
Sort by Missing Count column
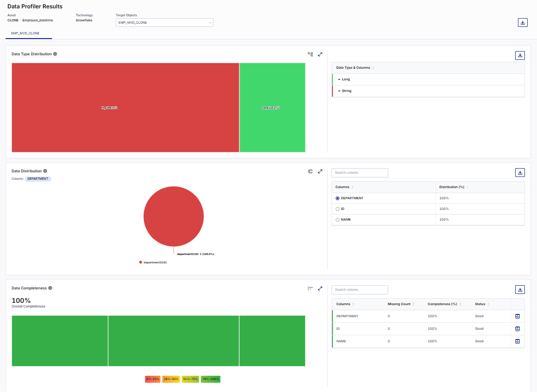(x=414, y=304)
